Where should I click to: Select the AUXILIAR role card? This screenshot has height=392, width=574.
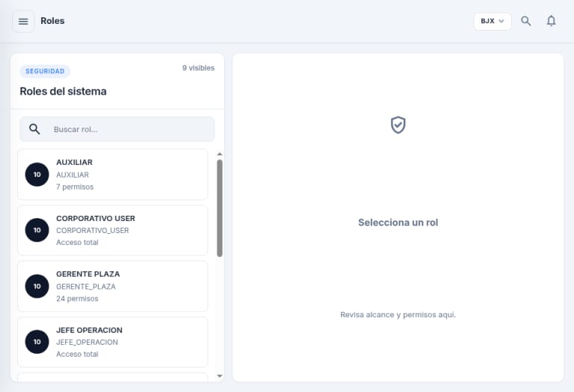[x=112, y=175]
